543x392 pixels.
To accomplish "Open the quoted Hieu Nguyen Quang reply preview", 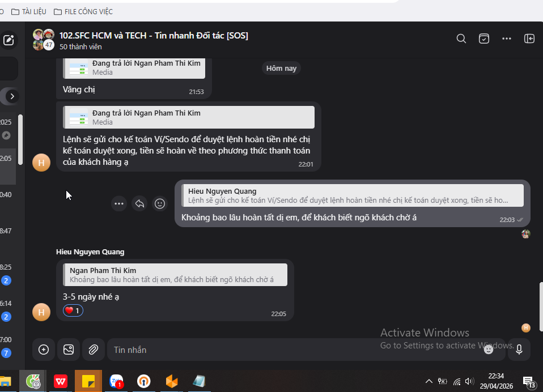I will (353, 195).
